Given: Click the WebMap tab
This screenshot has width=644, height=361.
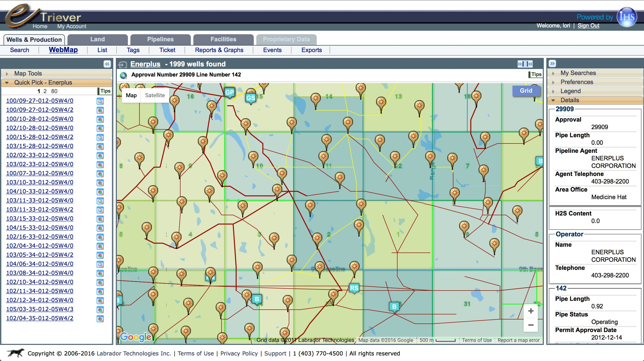Looking at the screenshot, I should [63, 50].
